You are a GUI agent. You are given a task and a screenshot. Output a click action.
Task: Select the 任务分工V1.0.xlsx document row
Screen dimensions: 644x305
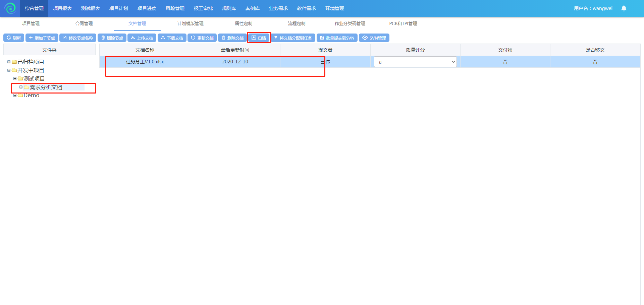(145, 62)
